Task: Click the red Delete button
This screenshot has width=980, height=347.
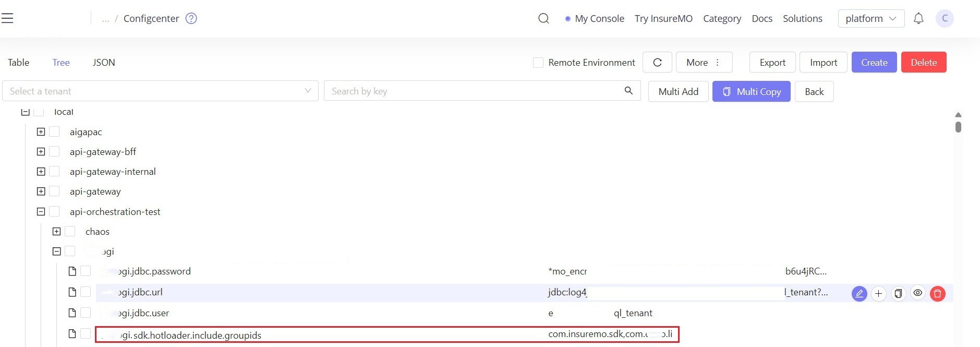Action: tap(924, 62)
